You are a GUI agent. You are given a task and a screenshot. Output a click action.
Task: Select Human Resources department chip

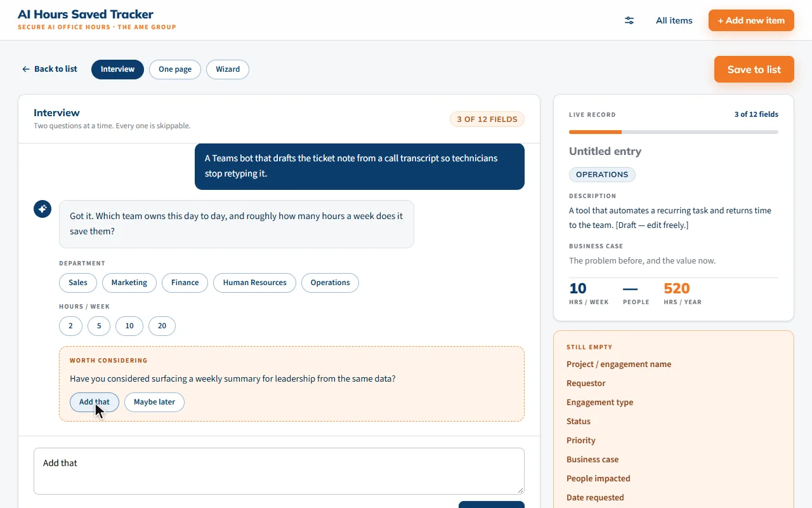coord(254,283)
